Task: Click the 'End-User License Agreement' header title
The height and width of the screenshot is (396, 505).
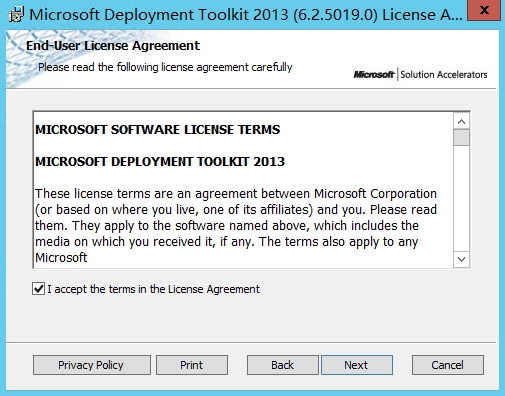Action: coord(113,46)
